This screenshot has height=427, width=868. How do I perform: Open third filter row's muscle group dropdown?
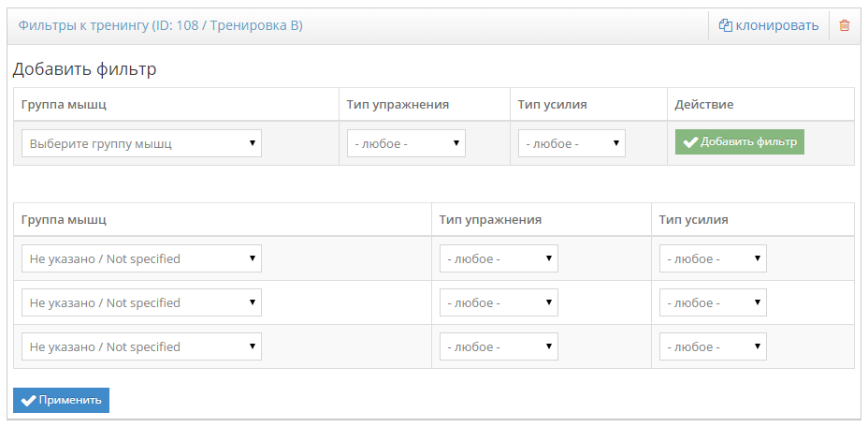tap(142, 346)
